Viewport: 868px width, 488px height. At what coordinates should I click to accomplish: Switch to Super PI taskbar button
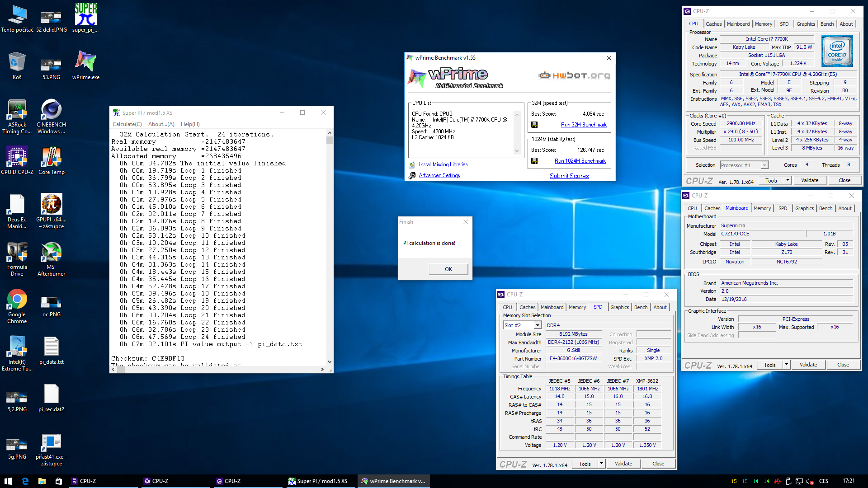[x=321, y=481]
